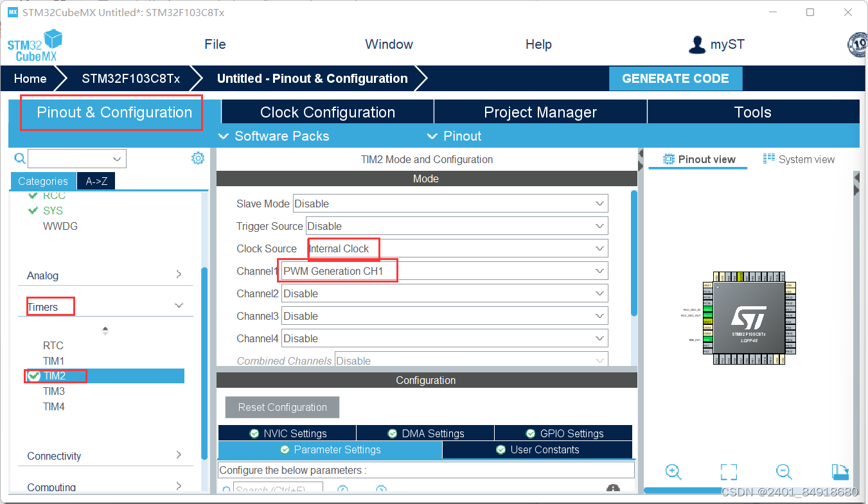
Task: Open the Channel2 dropdown
Action: pos(445,293)
